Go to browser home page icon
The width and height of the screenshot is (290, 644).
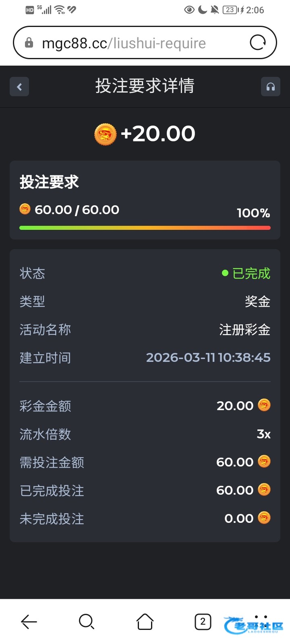point(145,622)
